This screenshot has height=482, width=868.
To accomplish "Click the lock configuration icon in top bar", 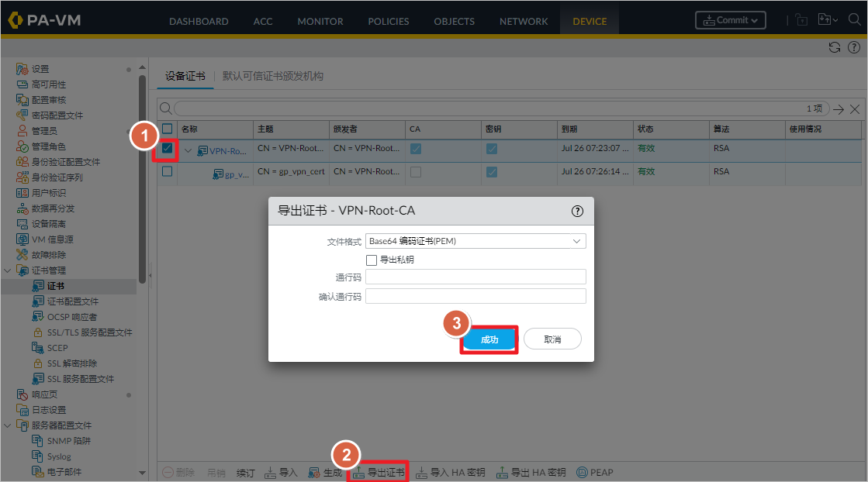I will click(801, 20).
